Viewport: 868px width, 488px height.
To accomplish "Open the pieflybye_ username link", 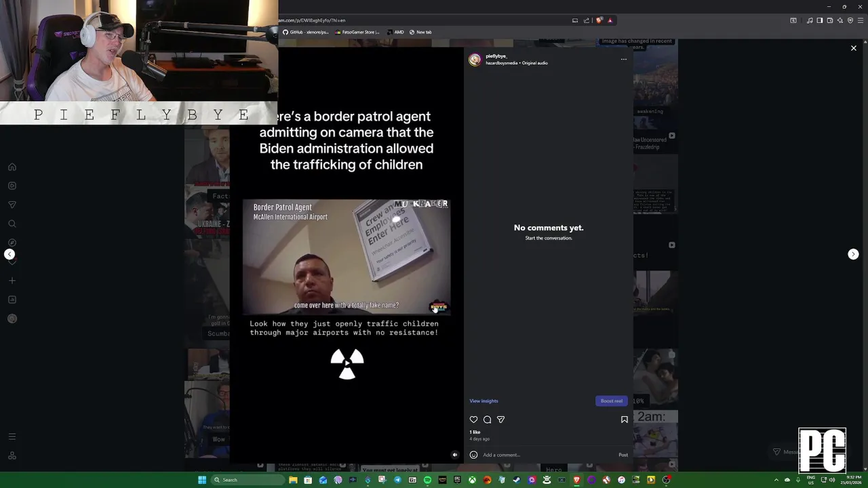I will (x=496, y=56).
